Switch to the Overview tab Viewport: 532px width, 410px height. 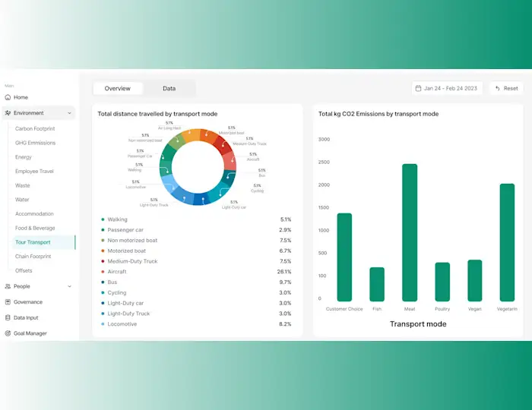click(117, 88)
